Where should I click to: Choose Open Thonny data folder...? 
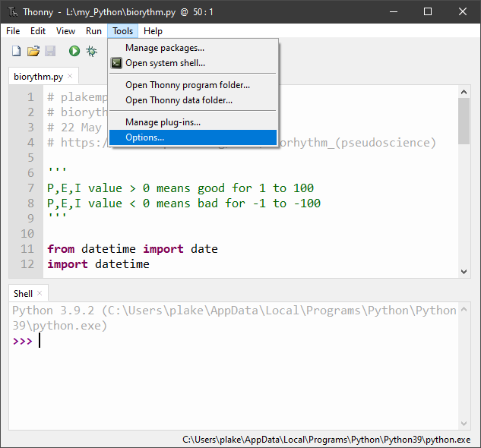click(x=193, y=100)
